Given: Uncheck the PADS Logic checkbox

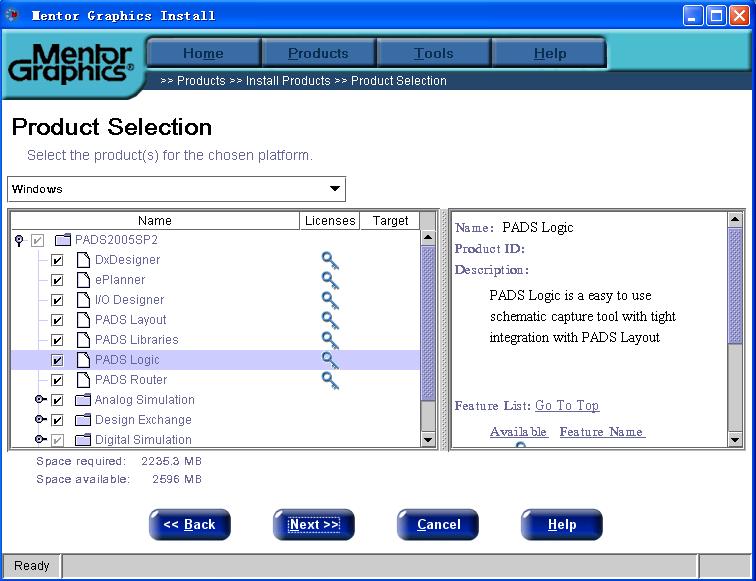Looking at the screenshot, I should point(57,360).
